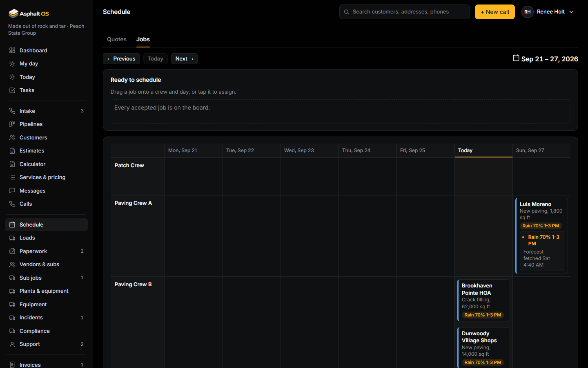Click the RH avatar circle
588x368 pixels.
pyautogui.click(x=528, y=12)
